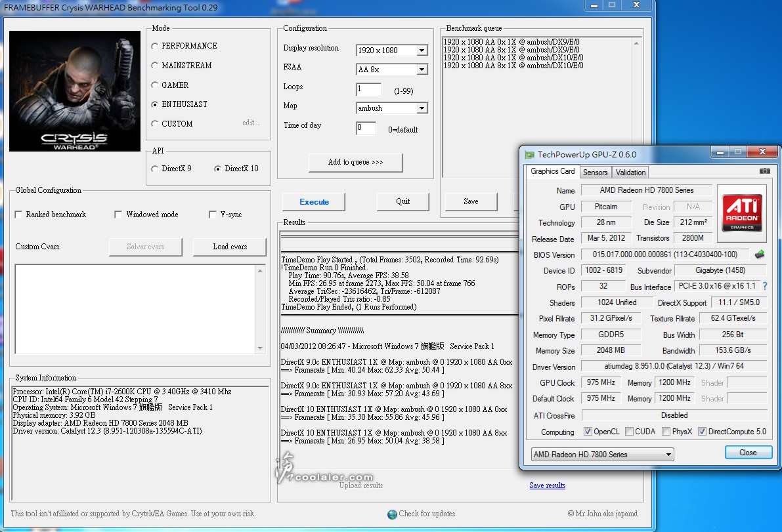Click the Salvar cvars button

[x=146, y=247]
